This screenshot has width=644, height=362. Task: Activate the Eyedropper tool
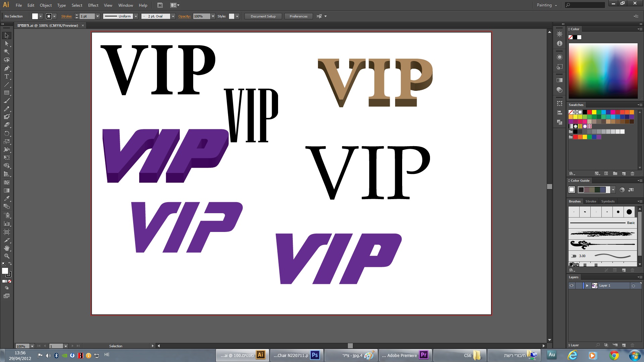click(6, 198)
